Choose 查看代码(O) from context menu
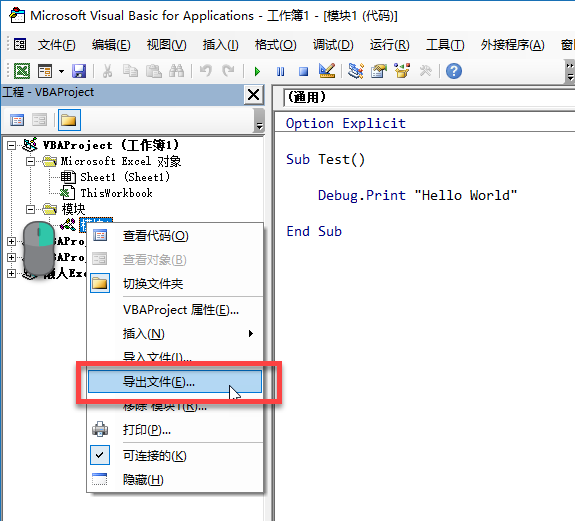 (x=175, y=235)
